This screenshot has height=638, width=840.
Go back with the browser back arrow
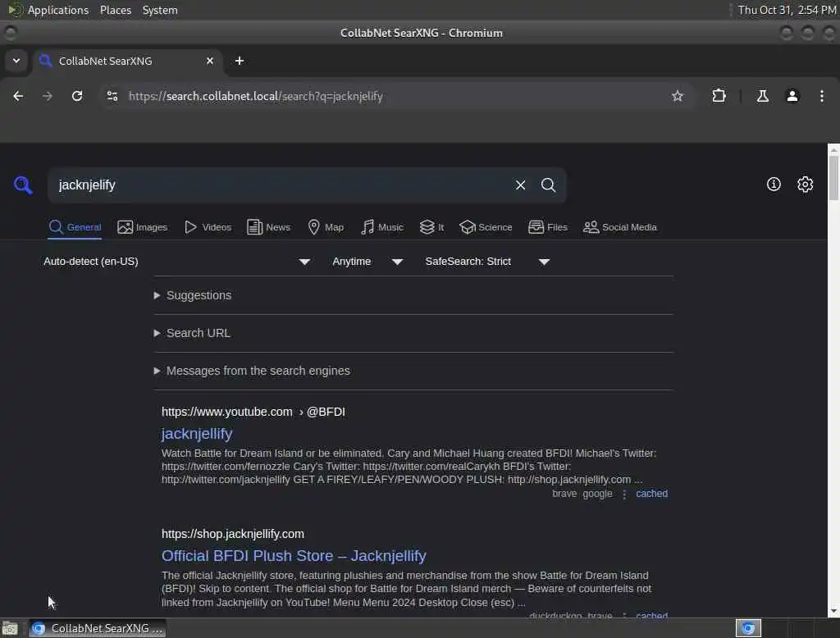[x=18, y=96]
